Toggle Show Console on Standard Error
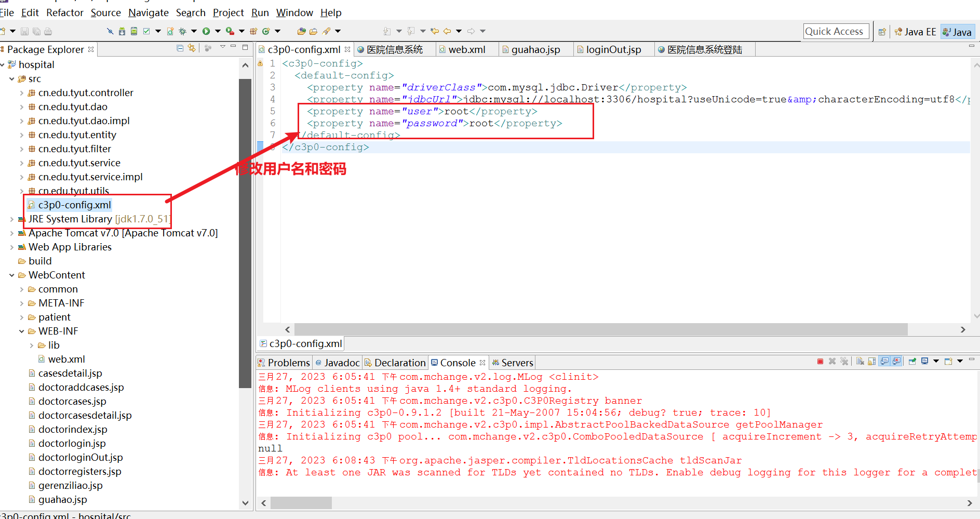980x519 pixels. pyautogui.click(x=896, y=361)
